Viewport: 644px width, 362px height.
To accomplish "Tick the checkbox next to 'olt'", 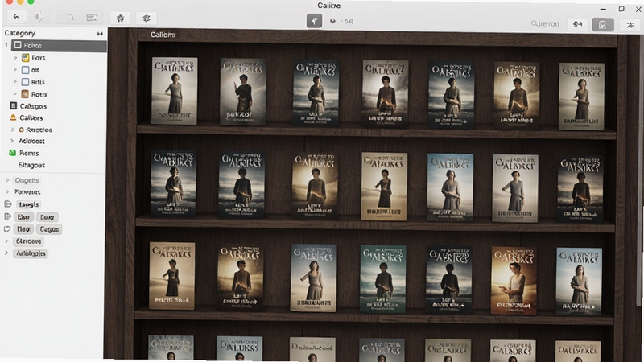I will pos(26,70).
